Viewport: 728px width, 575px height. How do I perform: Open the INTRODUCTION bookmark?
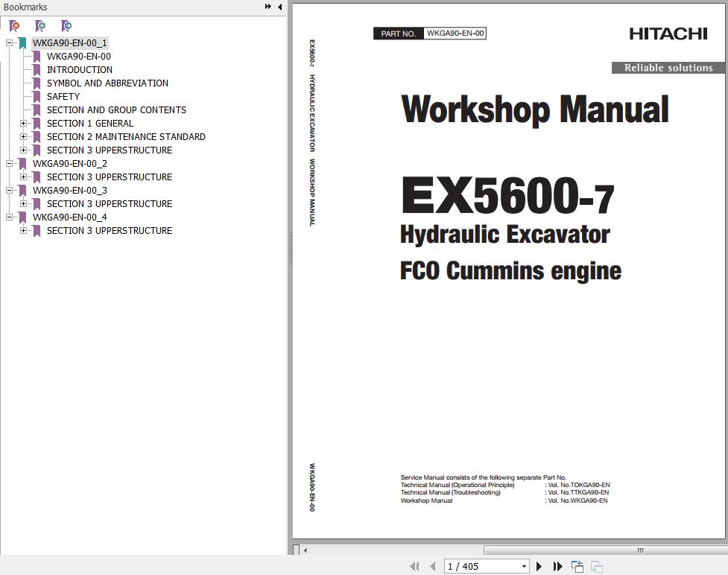click(80, 70)
